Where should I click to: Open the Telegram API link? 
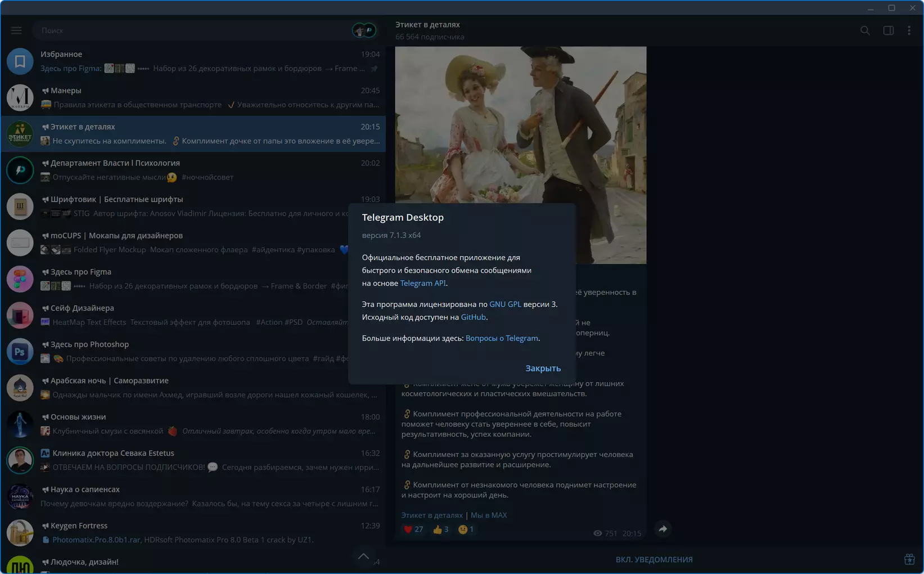[x=422, y=283]
